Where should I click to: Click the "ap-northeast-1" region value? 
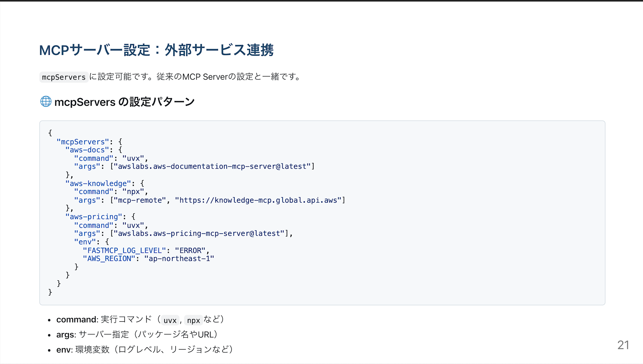click(x=179, y=259)
